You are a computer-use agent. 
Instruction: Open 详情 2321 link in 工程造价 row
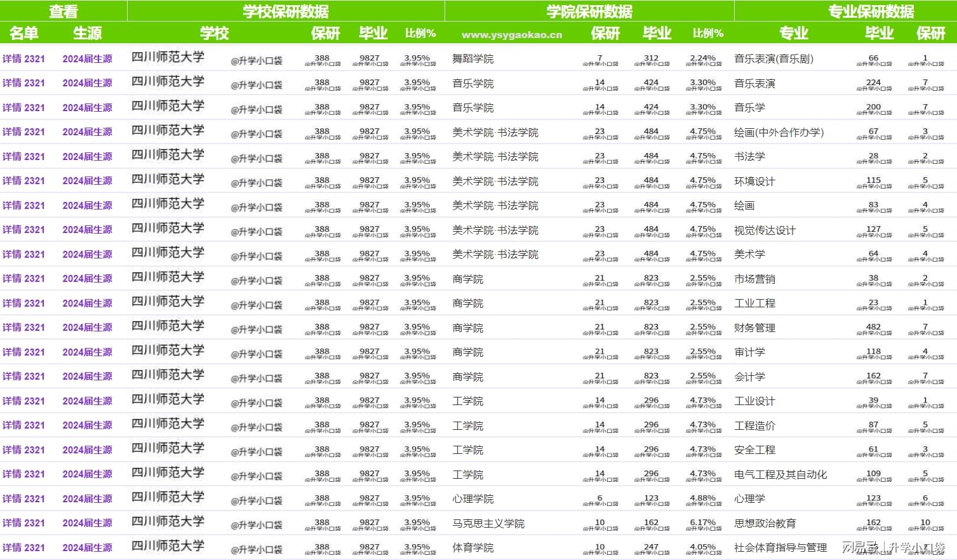tap(23, 425)
